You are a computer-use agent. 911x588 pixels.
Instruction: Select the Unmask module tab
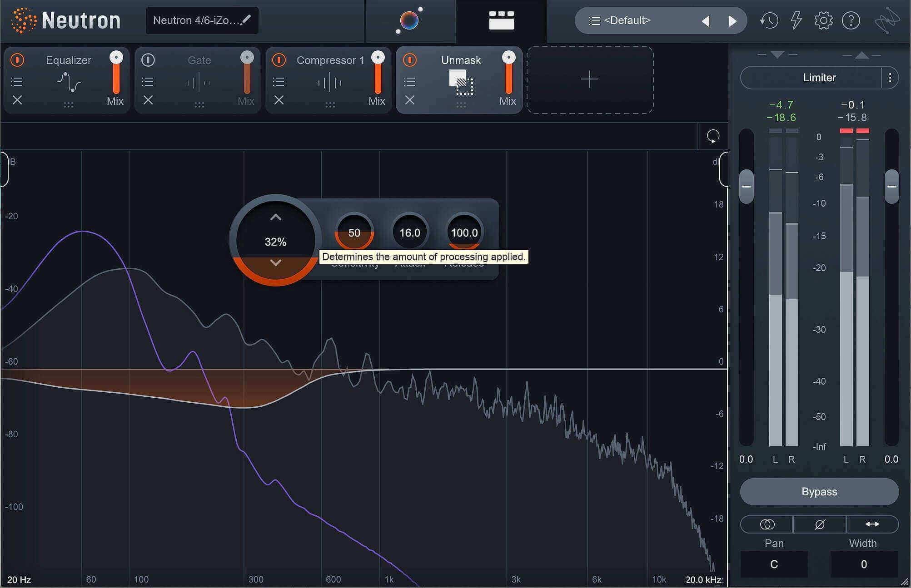(459, 80)
